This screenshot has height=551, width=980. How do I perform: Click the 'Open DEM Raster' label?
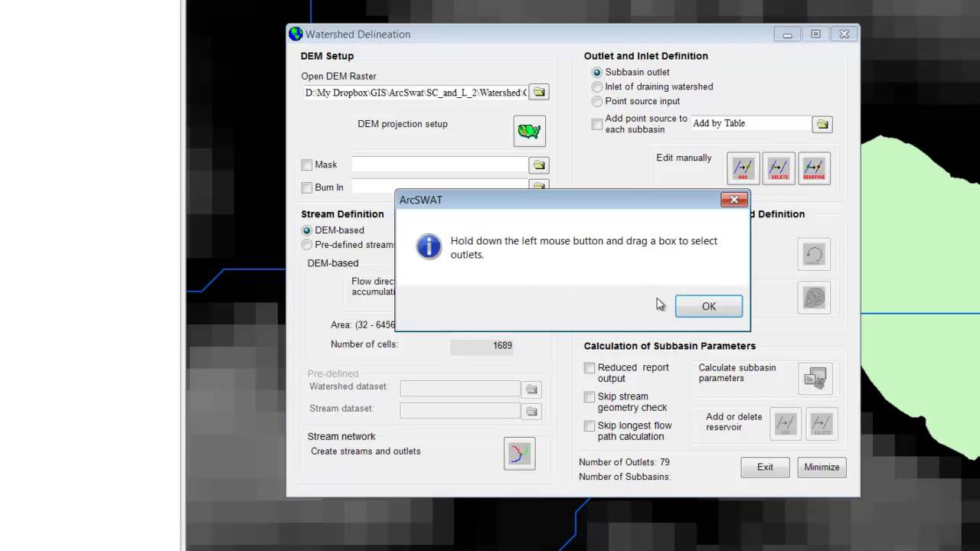click(338, 77)
